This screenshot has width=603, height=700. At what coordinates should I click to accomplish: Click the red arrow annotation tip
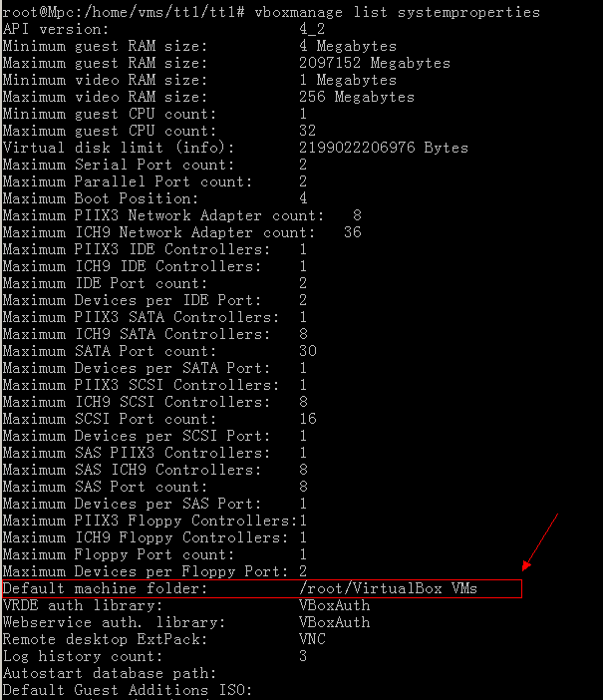pos(524,568)
